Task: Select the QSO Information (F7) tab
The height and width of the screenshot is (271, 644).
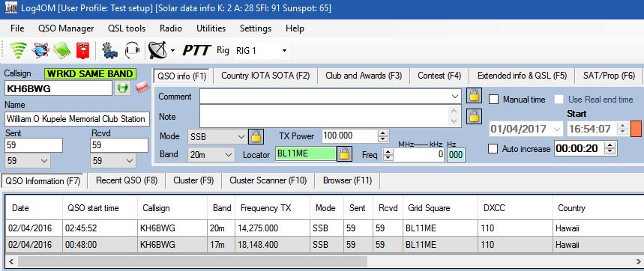Action: [x=43, y=181]
